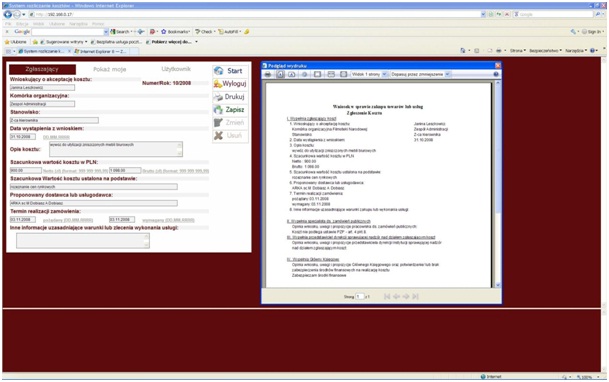This screenshot has width=609, height=382.
Task: Click the browser address bar
Action: (x=256, y=14)
